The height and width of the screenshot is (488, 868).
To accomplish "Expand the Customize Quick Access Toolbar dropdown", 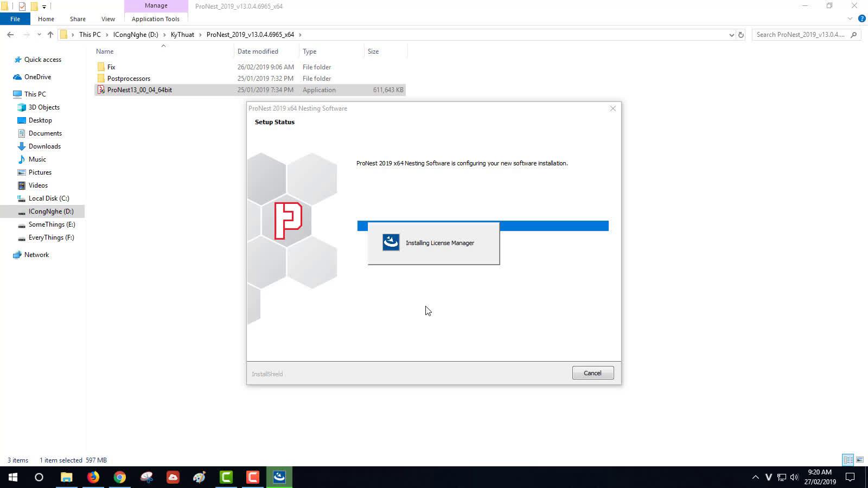I will click(44, 6).
